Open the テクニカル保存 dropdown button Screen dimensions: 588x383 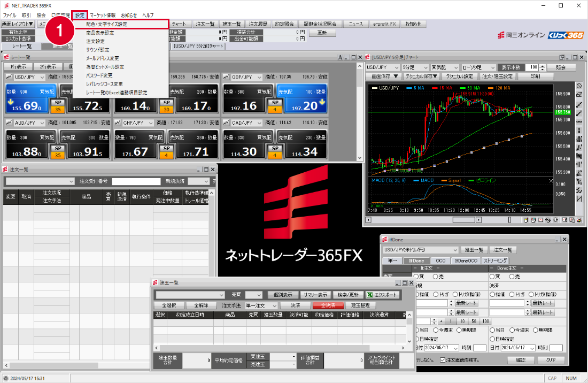point(422,76)
